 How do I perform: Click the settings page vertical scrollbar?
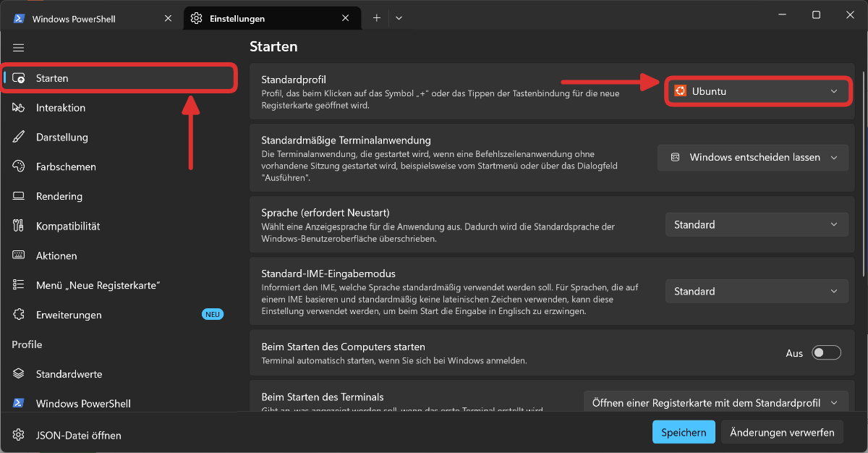click(x=864, y=174)
